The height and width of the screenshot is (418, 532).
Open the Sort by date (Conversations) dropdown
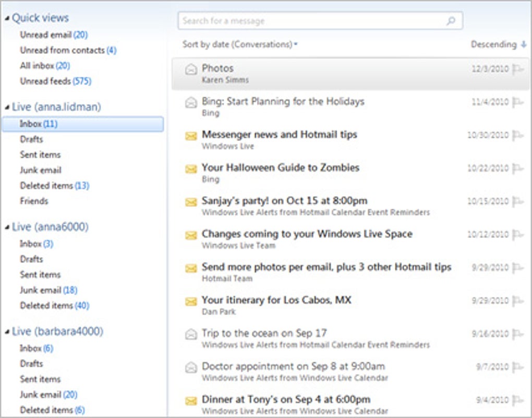pos(240,45)
